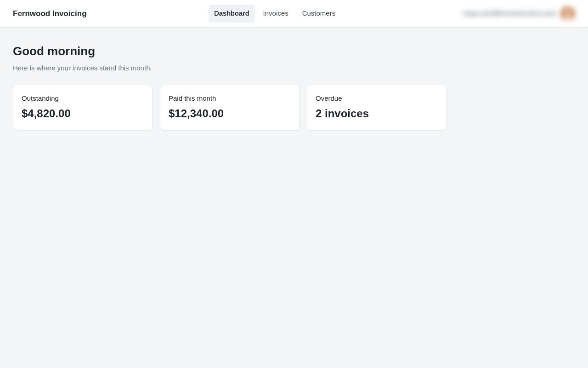Open the Invoices tab
This screenshot has height=368, width=588.
276,13
